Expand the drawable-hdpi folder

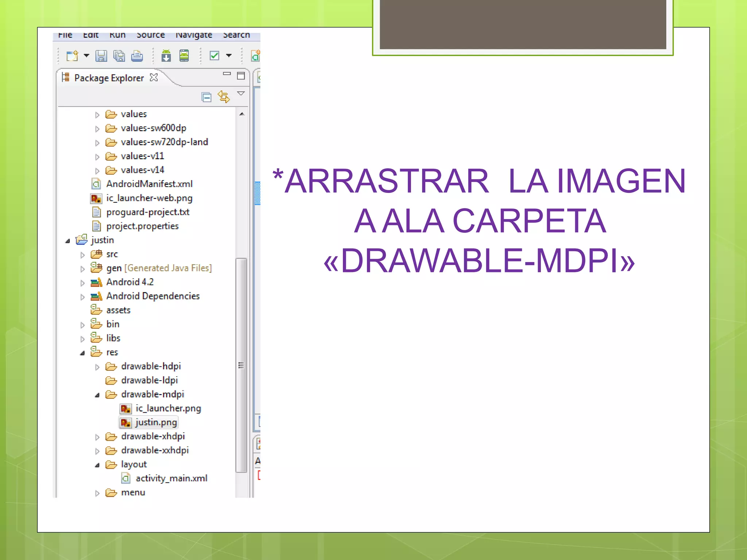click(97, 367)
